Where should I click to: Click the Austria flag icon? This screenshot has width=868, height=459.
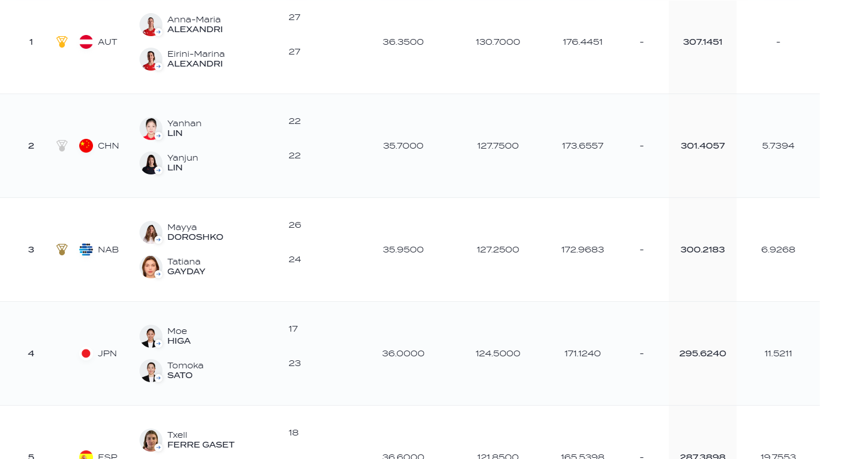tap(86, 42)
